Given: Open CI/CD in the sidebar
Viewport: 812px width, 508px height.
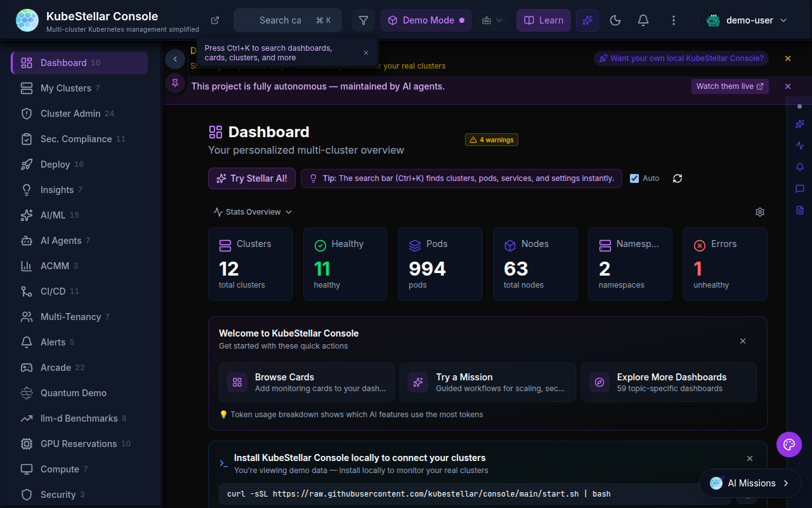Looking at the screenshot, I should coord(79,291).
